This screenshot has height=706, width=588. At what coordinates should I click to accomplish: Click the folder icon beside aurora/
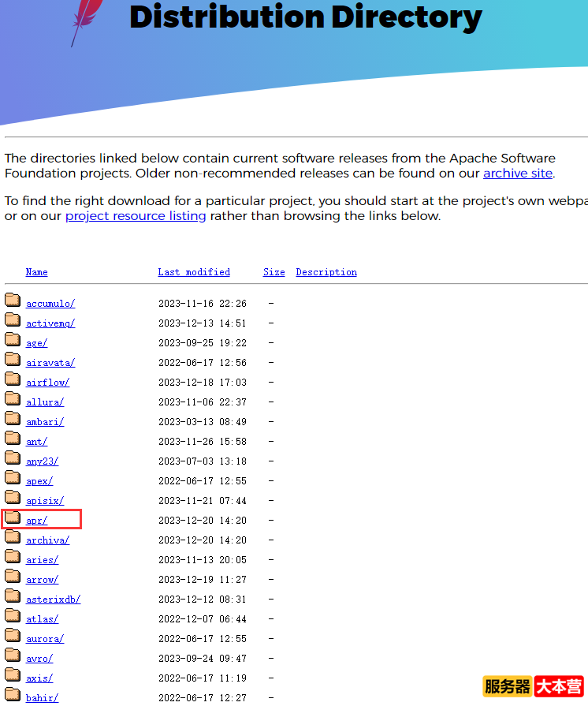point(13,636)
